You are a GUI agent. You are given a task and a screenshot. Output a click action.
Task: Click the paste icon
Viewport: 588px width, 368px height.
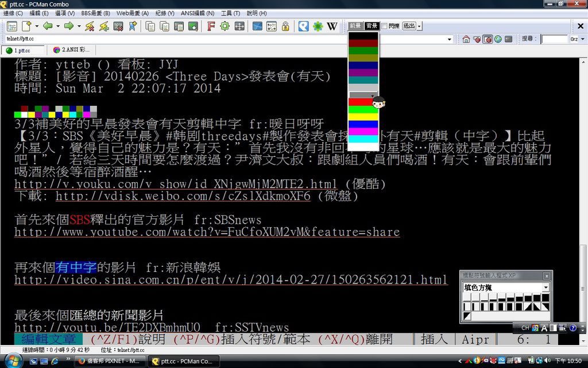tap(179, 26)
